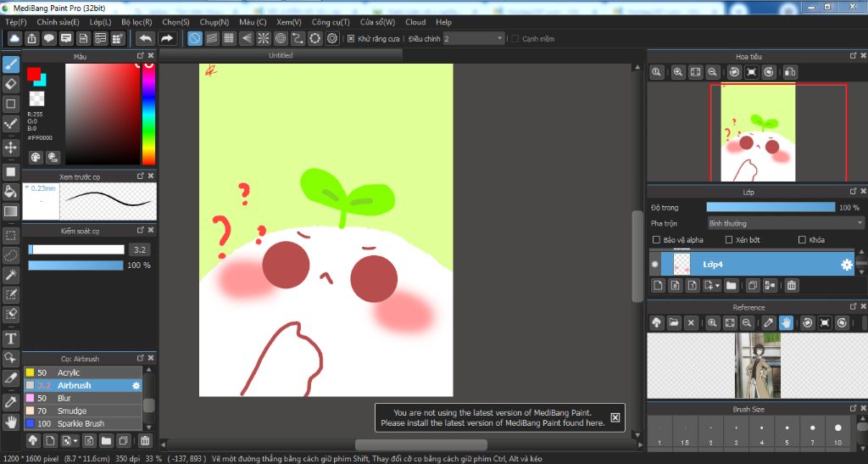Click the navigator preview thumbnail
868x464 pixels.
758,133
